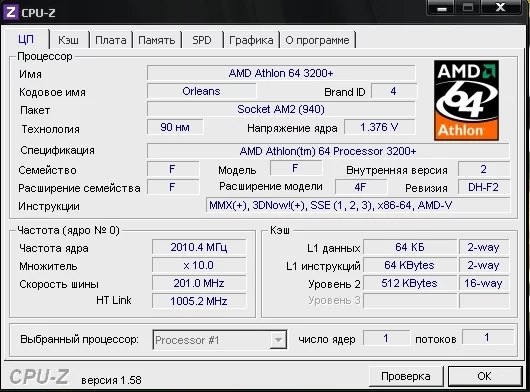This screenshot has width=530, height=392.
Task: Click the Частота ядра value 2010.4 МГц
Action: coord(199,247)
